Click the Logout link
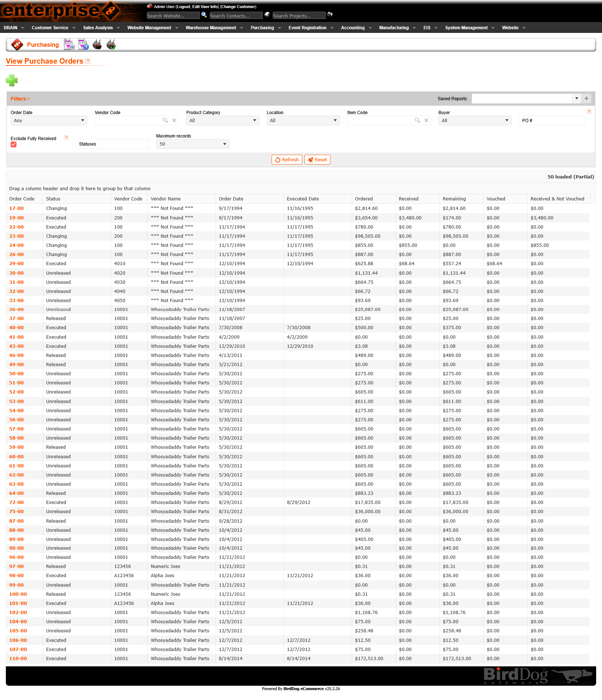 point(183,7)
